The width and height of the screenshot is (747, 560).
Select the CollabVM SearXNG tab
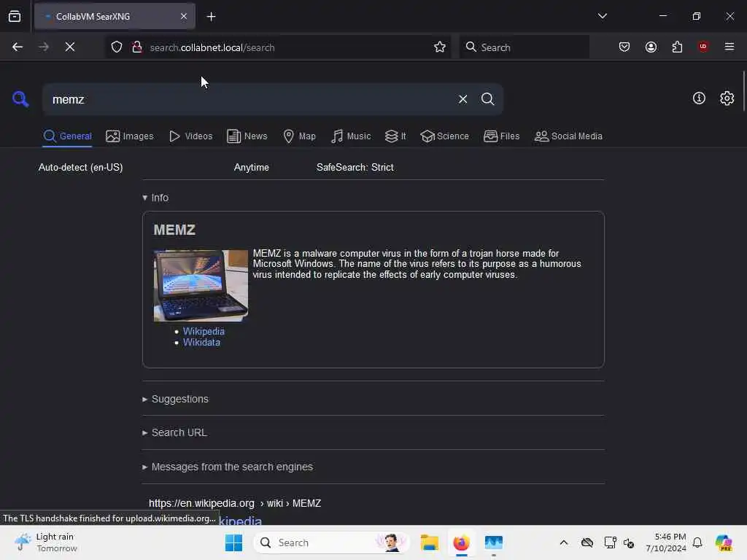click(x=115, y=17)
